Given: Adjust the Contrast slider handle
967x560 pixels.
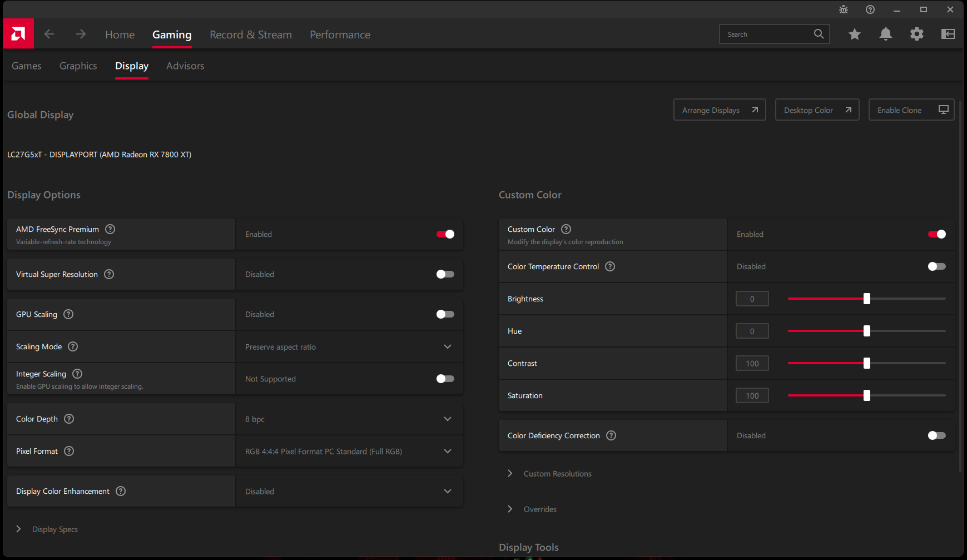Looking at the screenshot, I should click(867, 363).
